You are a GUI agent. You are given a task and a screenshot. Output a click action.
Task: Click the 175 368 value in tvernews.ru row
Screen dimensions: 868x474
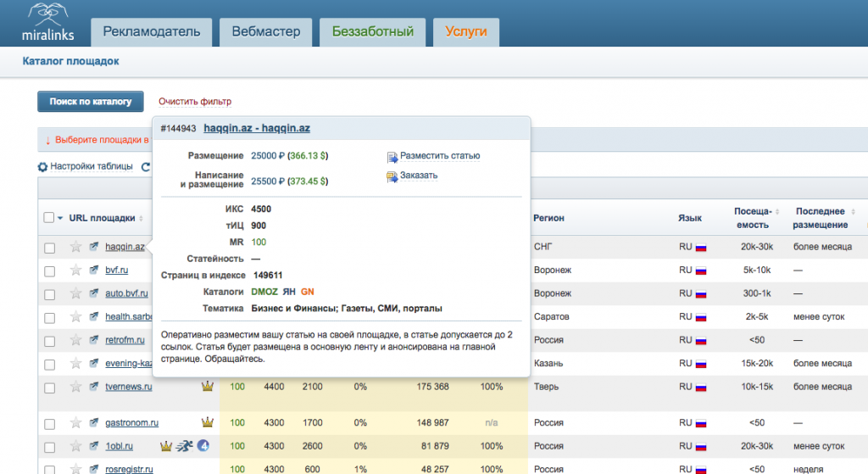(x=432, y=387)
